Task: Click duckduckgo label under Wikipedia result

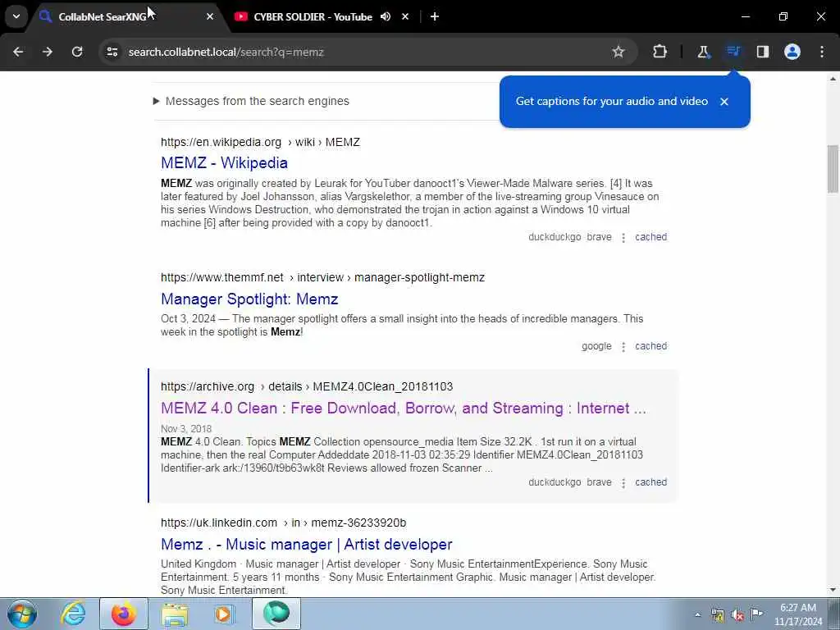Action: pos(555,237)
